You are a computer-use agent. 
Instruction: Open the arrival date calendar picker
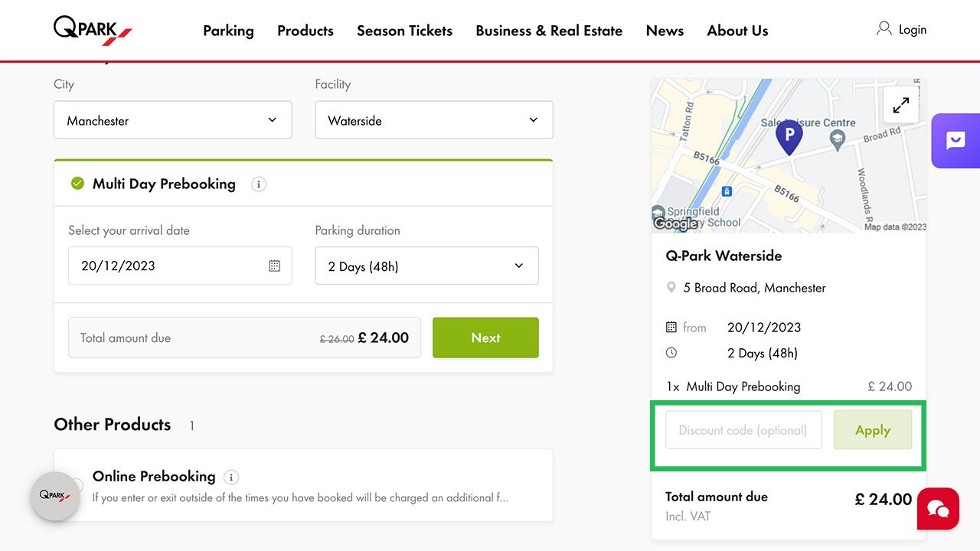click(275, 266)
